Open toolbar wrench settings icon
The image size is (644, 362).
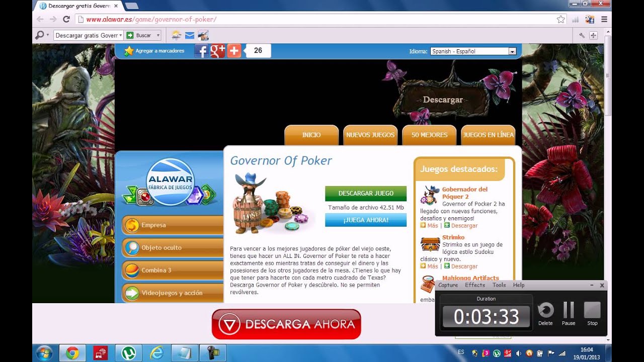pos(582,35)
